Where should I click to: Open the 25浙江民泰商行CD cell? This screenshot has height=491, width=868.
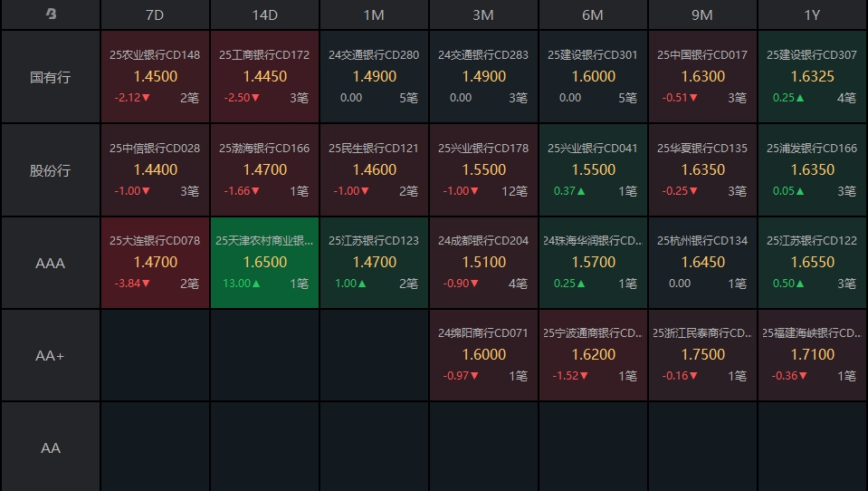[x=702, y=355]
